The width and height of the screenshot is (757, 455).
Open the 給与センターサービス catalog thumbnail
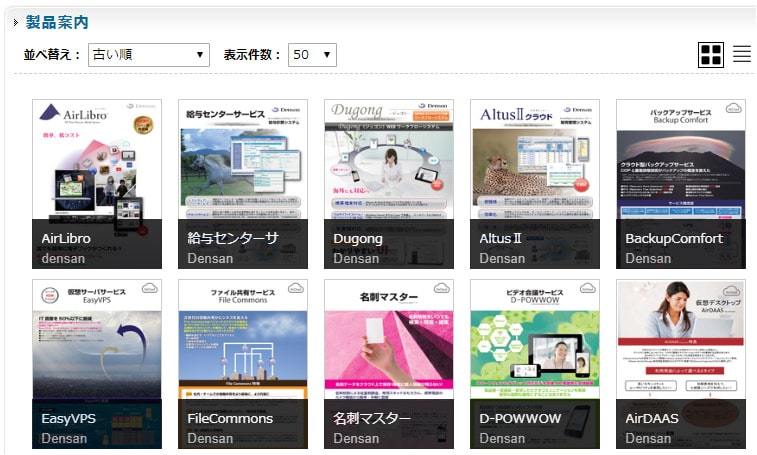point(243,184)
